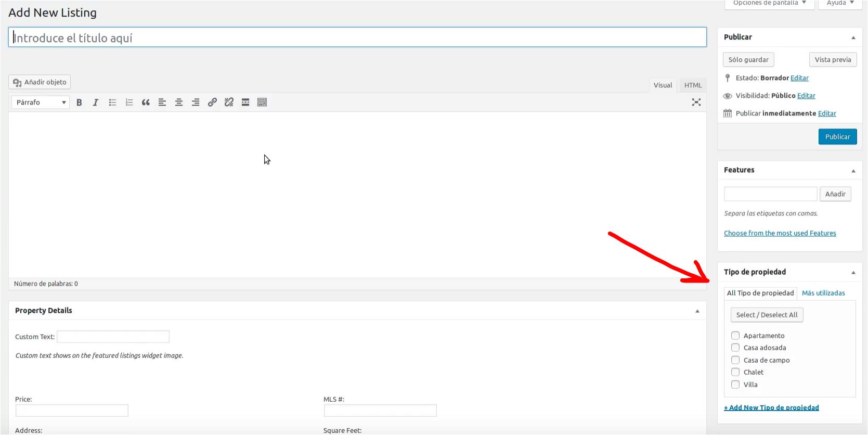The width and height of the screenshot is (868, 435).
Task: Click the Add New Tipo de propiedad link
Action: (x=771, y=407)
